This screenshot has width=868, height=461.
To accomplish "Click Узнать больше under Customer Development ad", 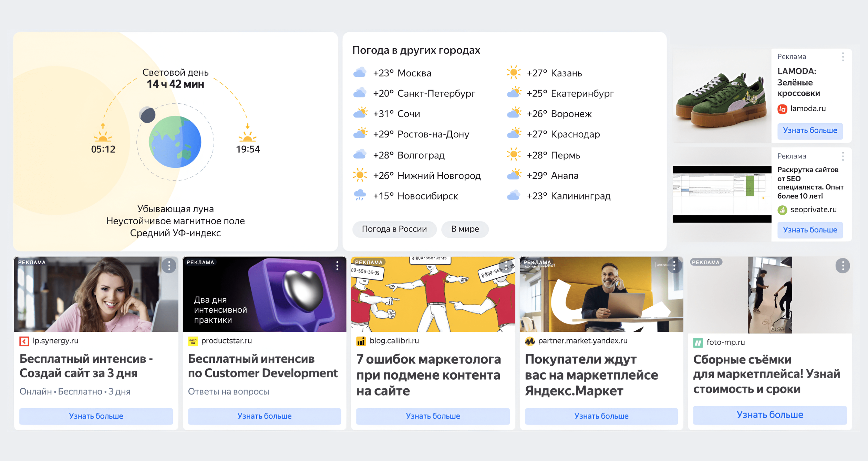I will tap(265, 416).
